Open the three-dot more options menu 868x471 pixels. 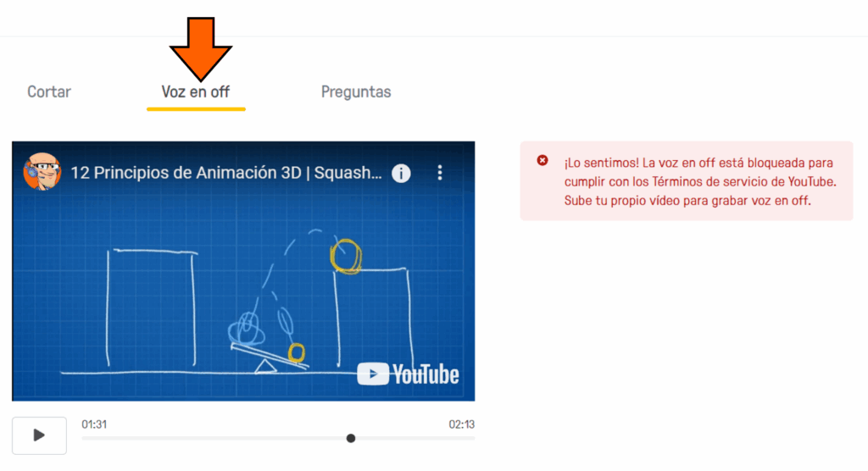pyautogui.click(x=440, y=173)
